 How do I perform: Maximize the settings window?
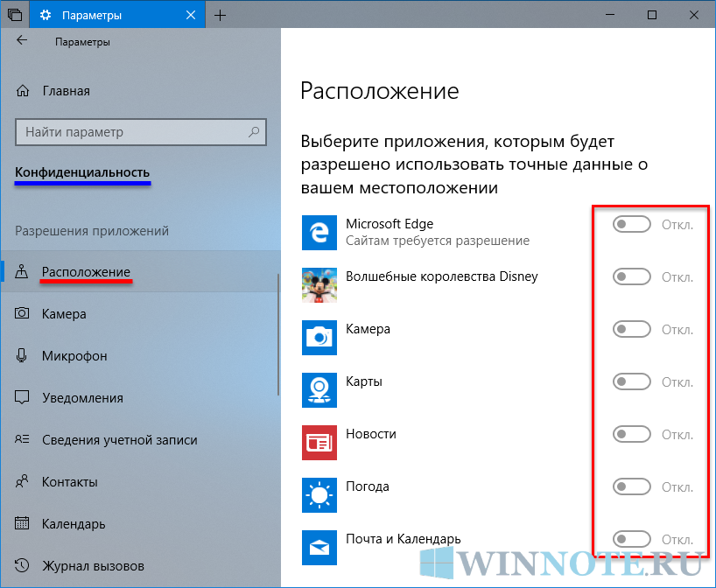point(652,15)
